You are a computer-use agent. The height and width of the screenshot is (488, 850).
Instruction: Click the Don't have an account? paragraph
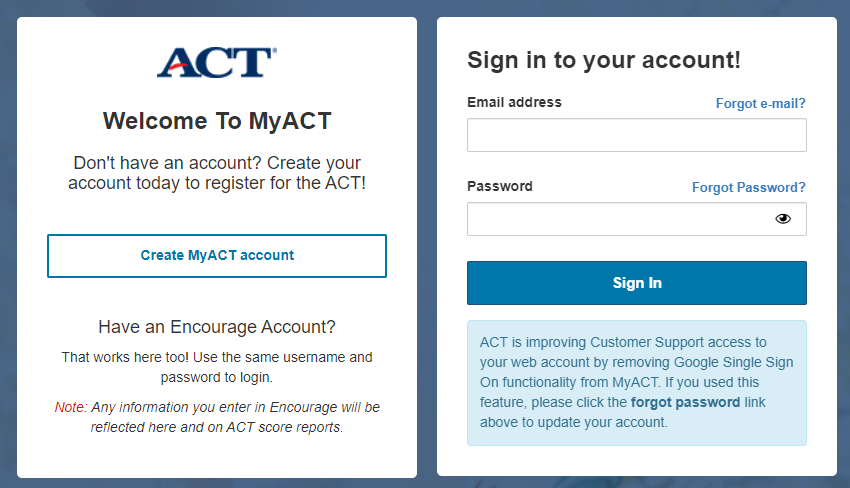[x=217, y=173]
